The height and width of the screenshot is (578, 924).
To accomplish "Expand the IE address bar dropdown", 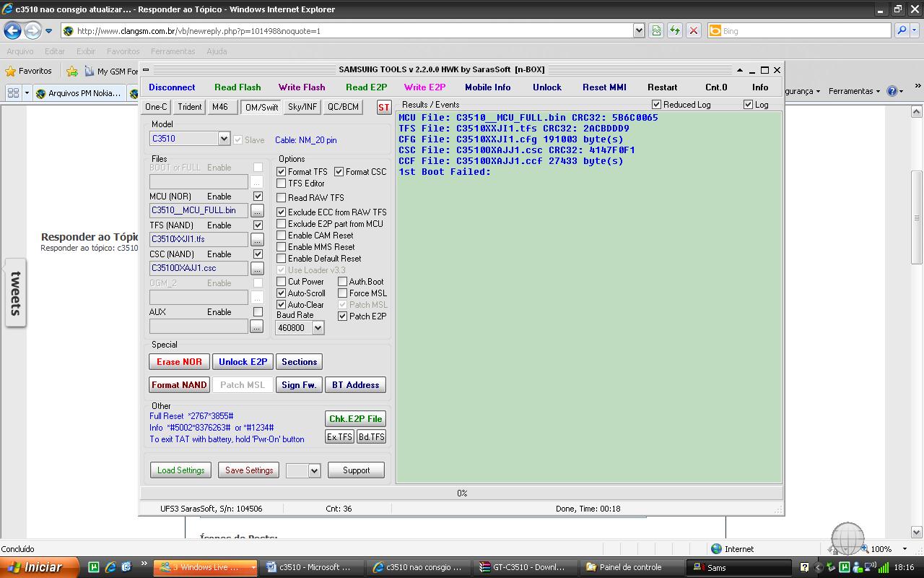I will (x=639, y=30).
